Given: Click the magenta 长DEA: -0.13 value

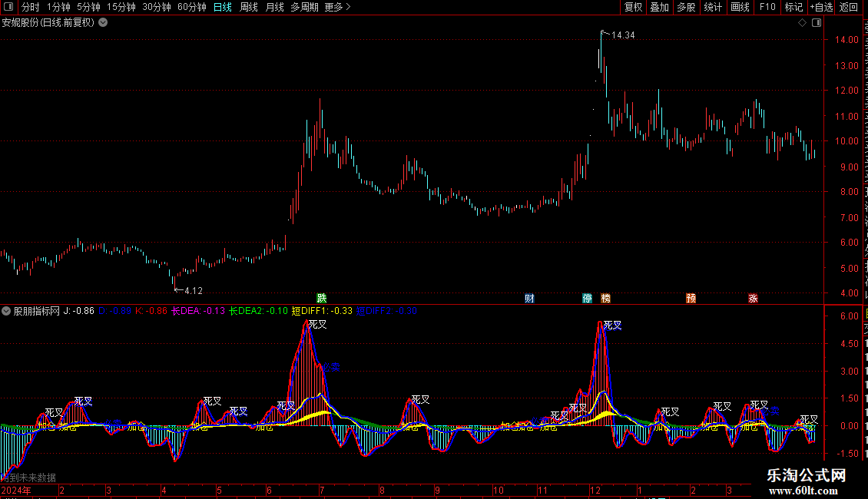Looking at the screenshot, I should click(x=198, y=311).
